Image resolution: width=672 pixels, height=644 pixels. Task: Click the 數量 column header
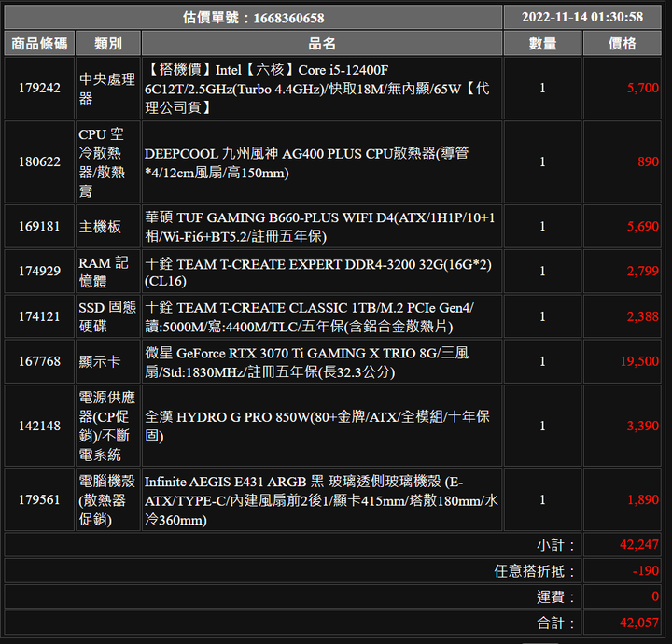[x=542, y=43]
